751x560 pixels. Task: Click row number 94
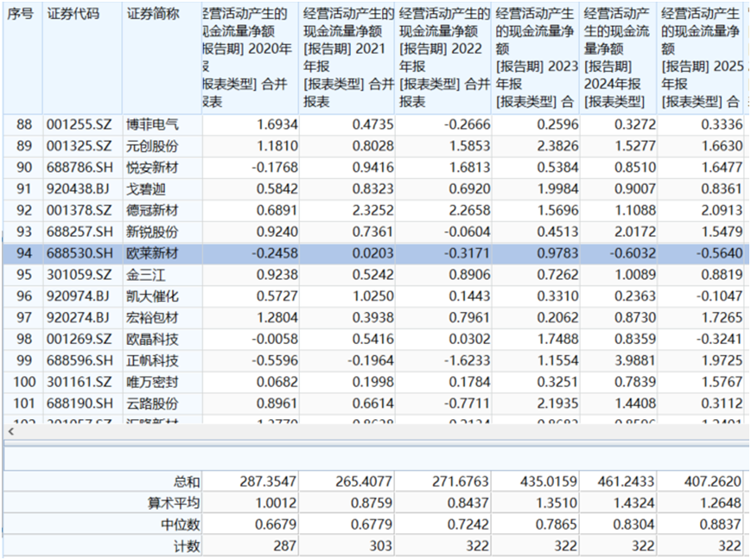[x=24, y=253]
